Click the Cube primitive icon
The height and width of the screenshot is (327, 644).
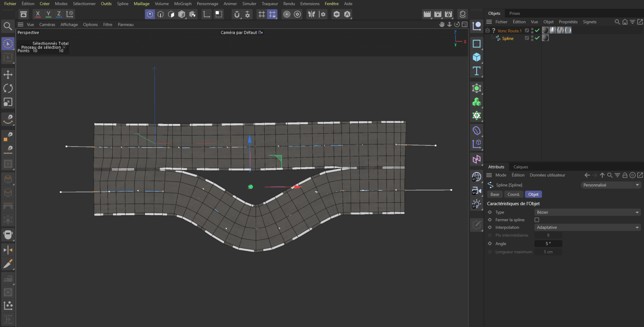476,57
